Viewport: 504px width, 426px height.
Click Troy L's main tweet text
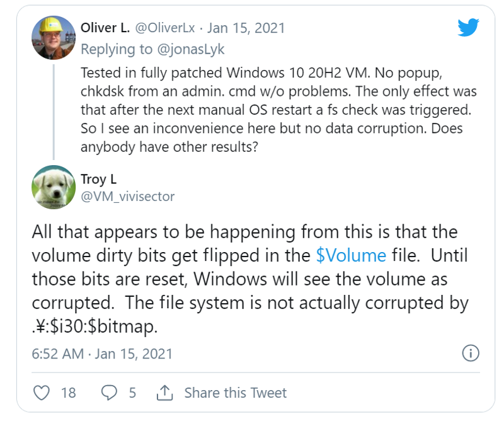pos(250,279)
